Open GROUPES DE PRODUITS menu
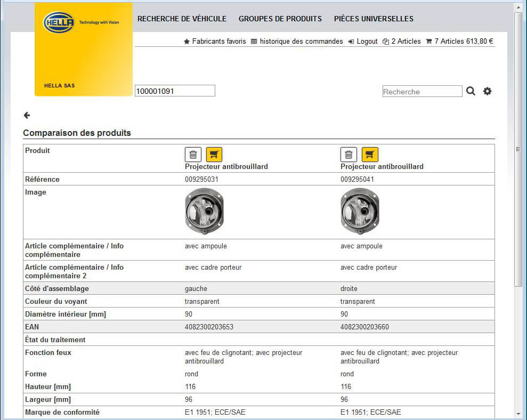 coord(280,19)
